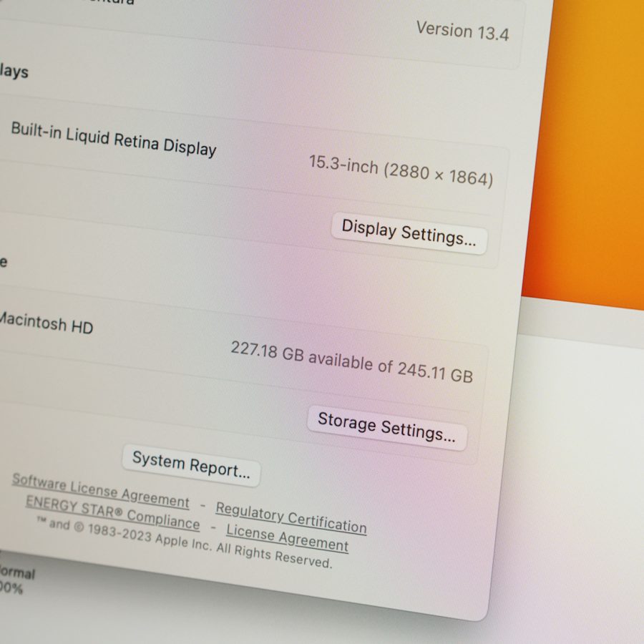Open the License Agreement link below Regulatory Certification
The height and width of the screenshot is (644, 644).
[x=288, y=537]
